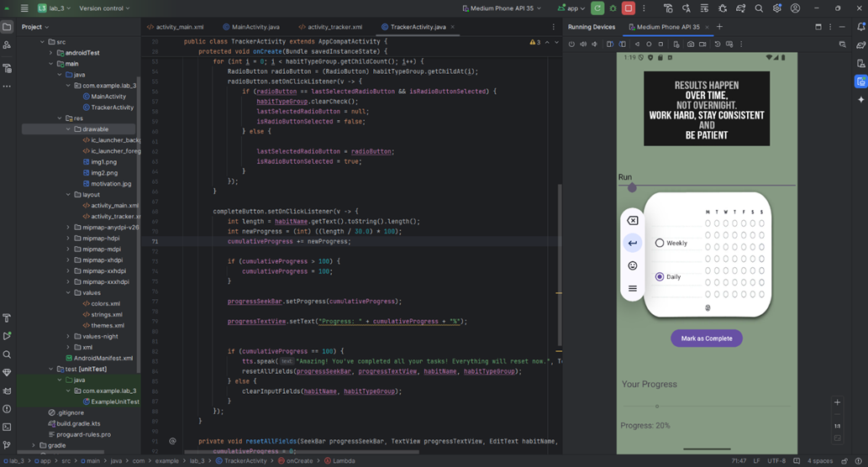Collapse the drawable folder

(69, 129)
